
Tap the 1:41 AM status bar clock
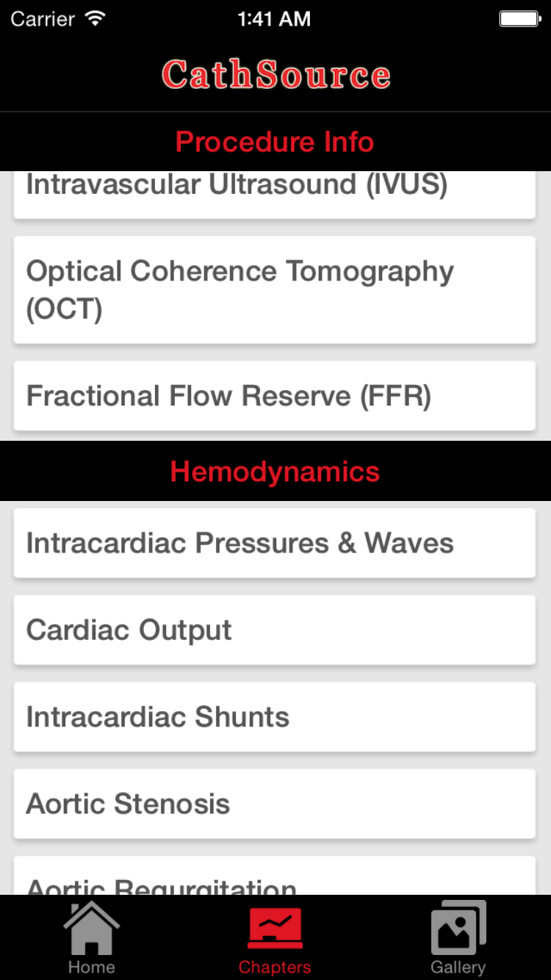tap(274, 19)
